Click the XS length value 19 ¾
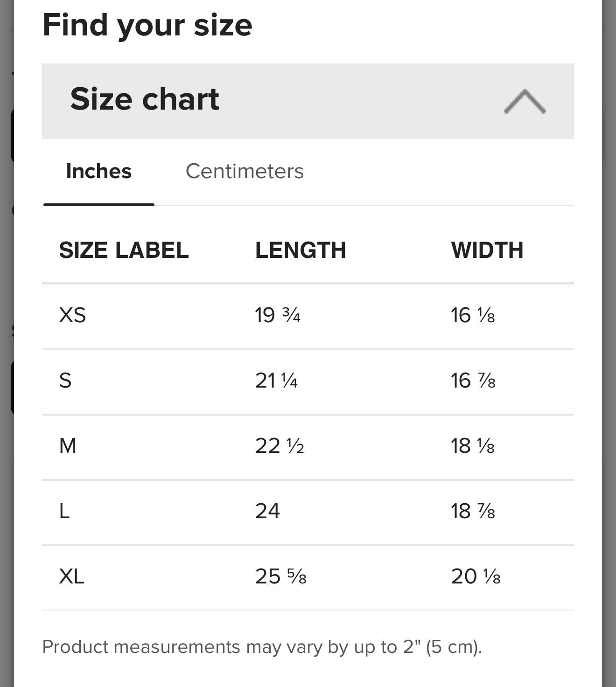The height and width of the screenshot is (687, 616). click(x=278, y=315)
